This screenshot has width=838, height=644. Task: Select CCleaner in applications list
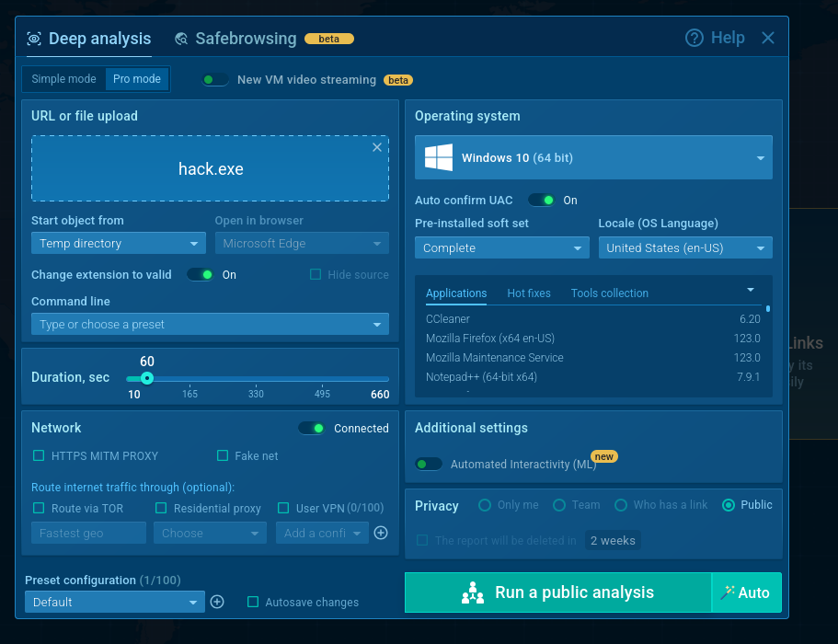coord(592,319)
